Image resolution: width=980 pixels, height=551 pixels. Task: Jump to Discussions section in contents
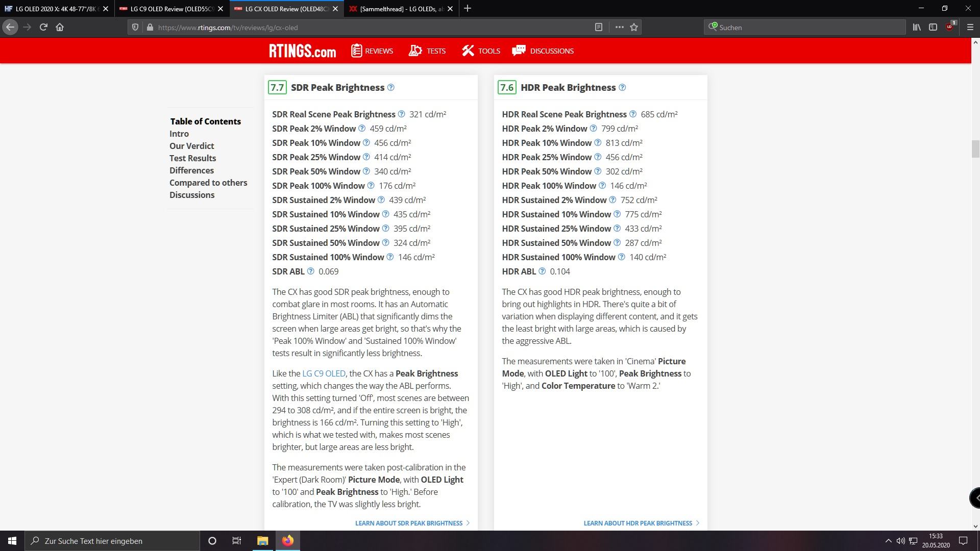click(x=192, y=195)
